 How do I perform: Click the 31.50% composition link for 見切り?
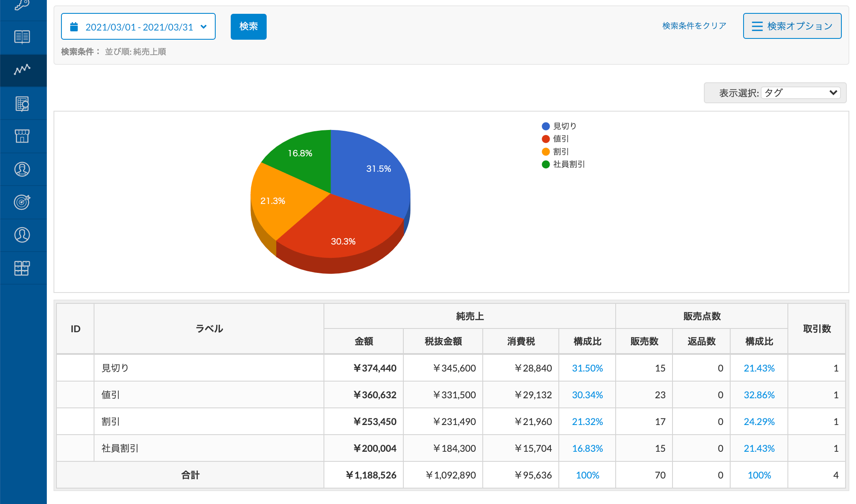pos(587,368)
